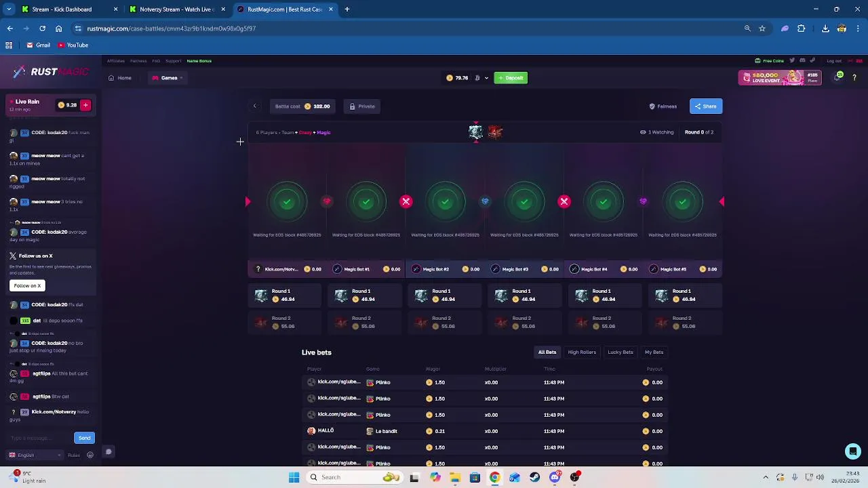
Task: Click the Private lock button
Action: 362,106
